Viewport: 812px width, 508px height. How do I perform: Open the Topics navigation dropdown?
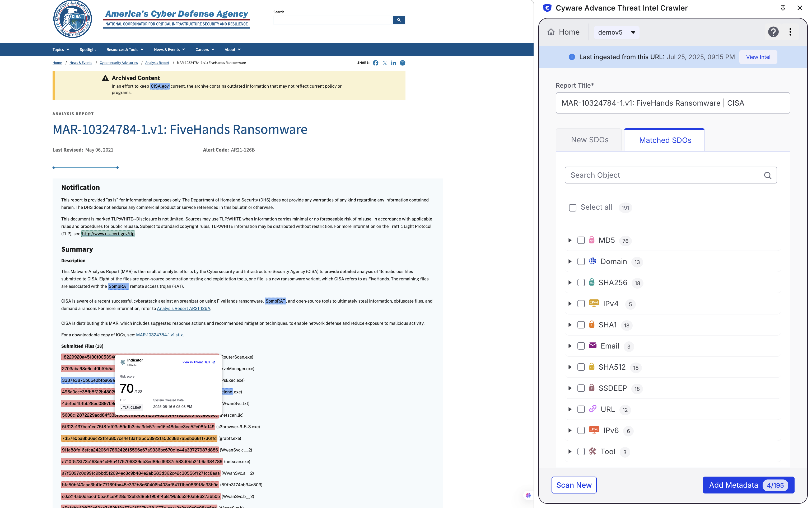click(x=61, y=49)
